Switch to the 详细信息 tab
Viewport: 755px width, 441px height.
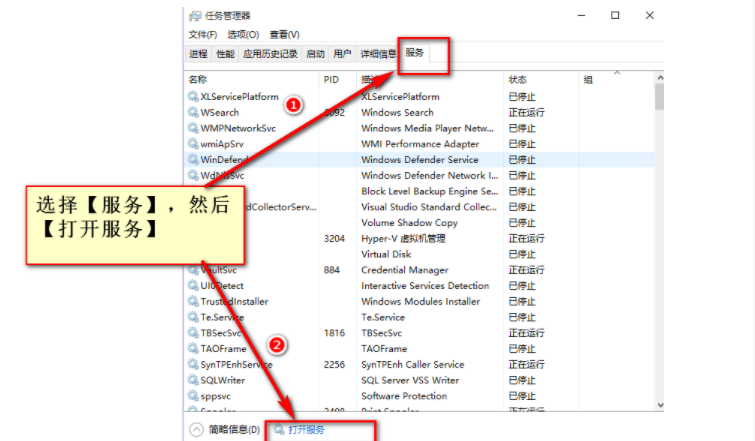378,54
